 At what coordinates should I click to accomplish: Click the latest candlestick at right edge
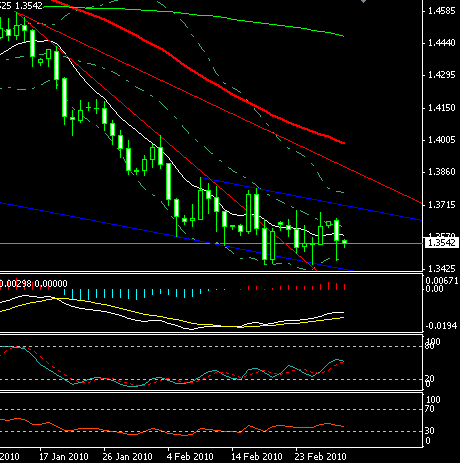pyautogui.click(x=345, y=242)
